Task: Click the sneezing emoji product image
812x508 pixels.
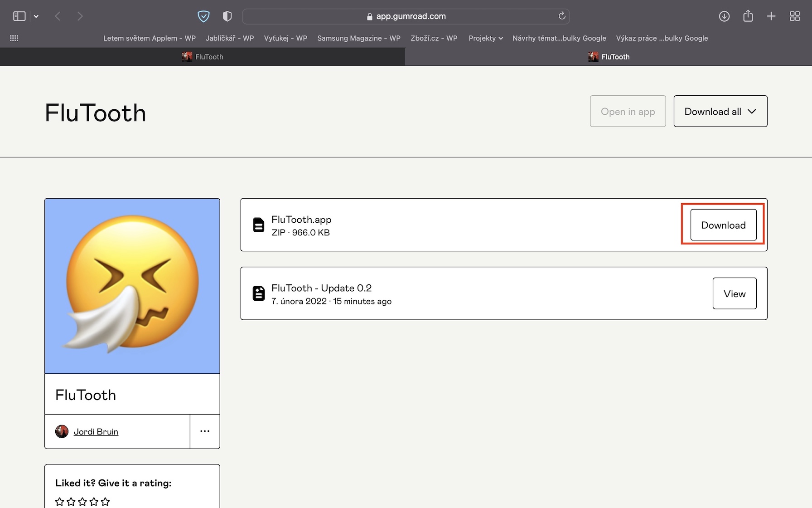Action: [132, 286]
